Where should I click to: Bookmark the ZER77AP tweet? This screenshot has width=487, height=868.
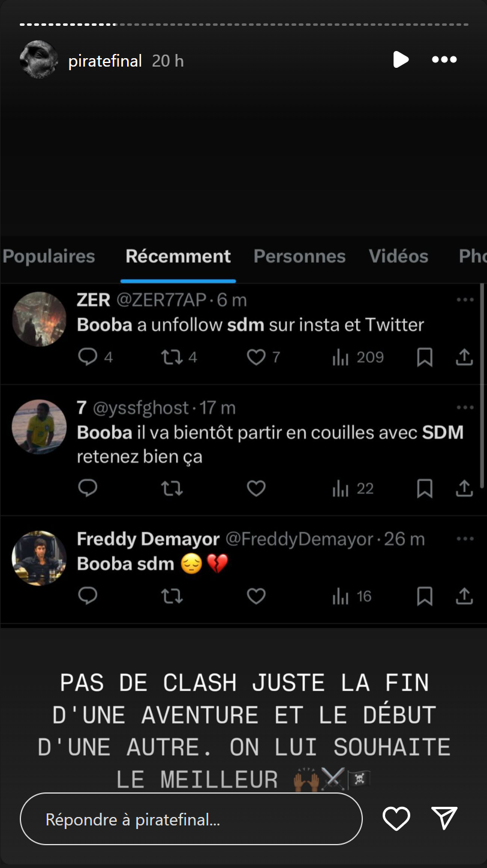pos(425,358)
